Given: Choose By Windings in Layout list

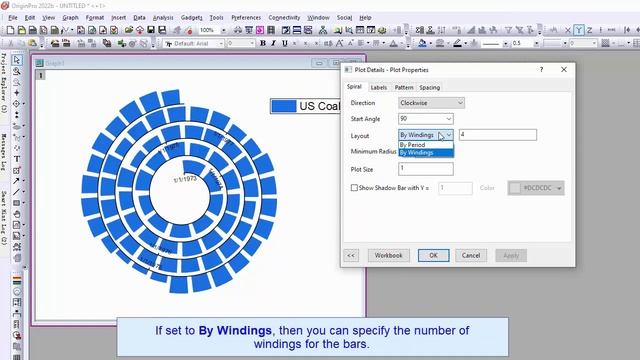Looking at the screenshot, I should point(426,153).
